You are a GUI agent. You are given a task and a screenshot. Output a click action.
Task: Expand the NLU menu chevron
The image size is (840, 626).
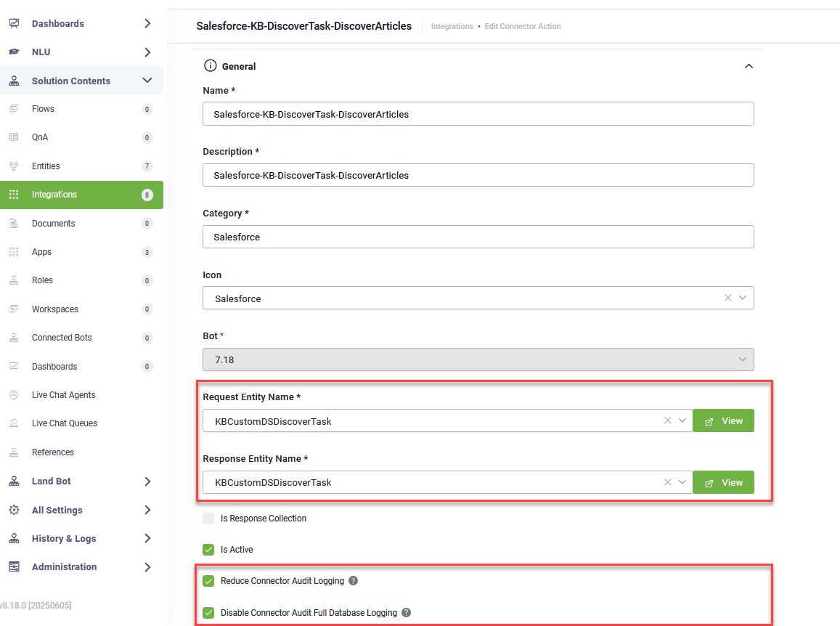point(147,52)
